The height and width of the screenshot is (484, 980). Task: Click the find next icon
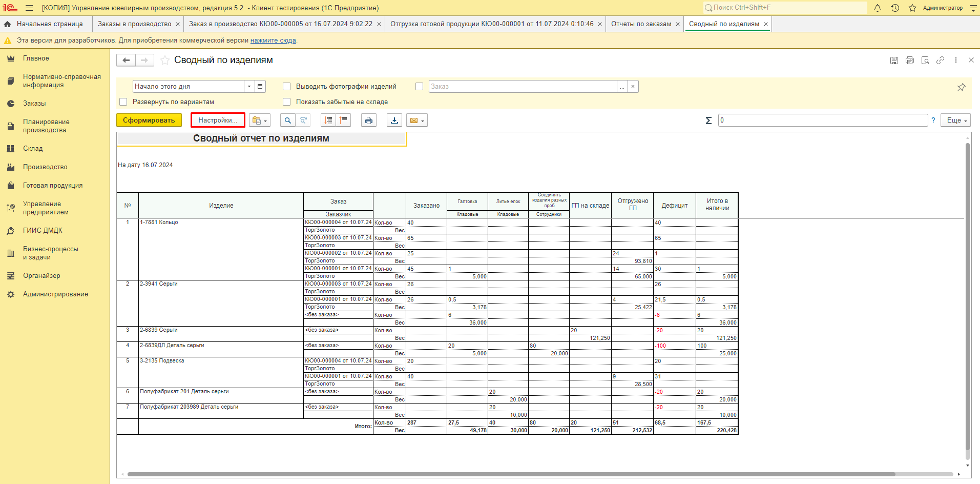(303, 120)
